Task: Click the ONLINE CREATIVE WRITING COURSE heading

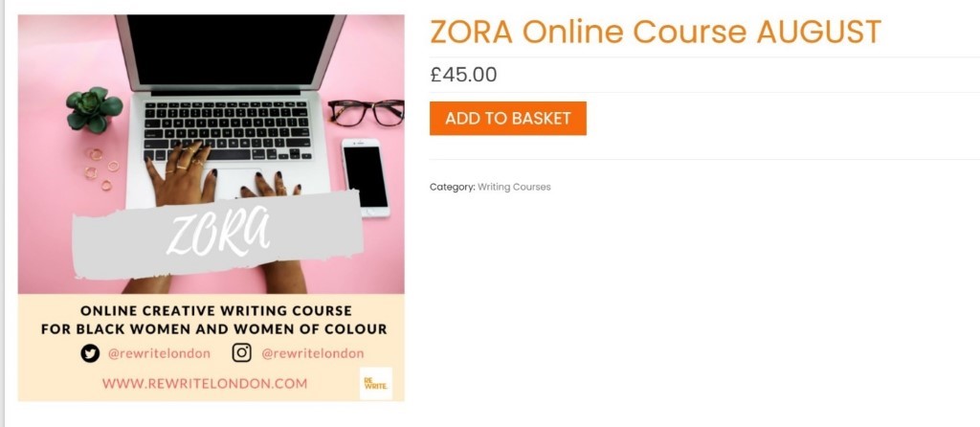Action: tap(216, 311)
